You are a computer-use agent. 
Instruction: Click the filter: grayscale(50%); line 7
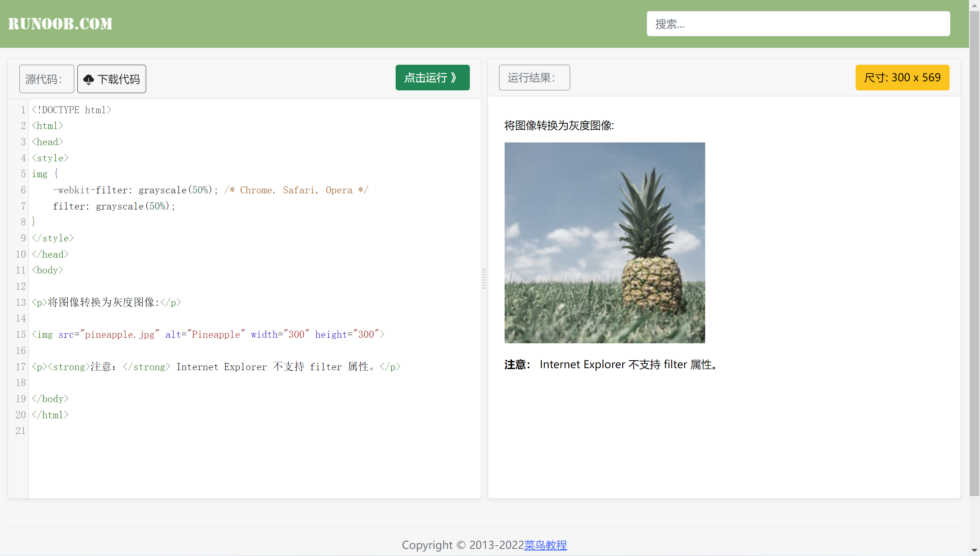[114, 206]
